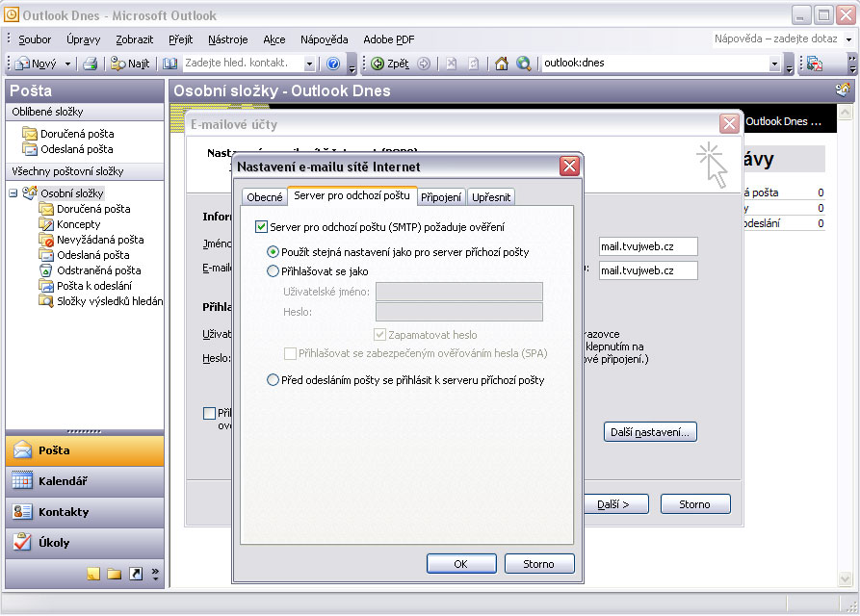Click the Shortcuts icon in navigation pane
The image size is (860, 616).
pyautogui.click(x=136, y=575)
